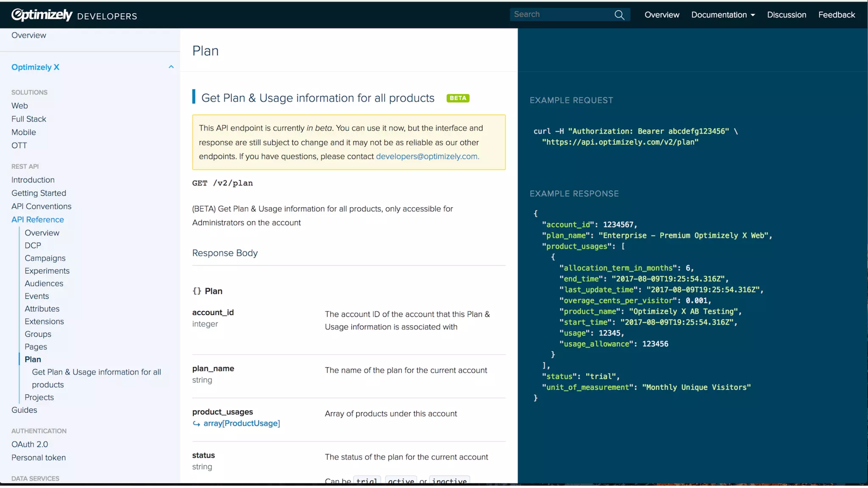This screenshot has width=868, height=488.
Task: Open Full Stack solutions page
Action: pyautogui.click(x=29, y=119)
